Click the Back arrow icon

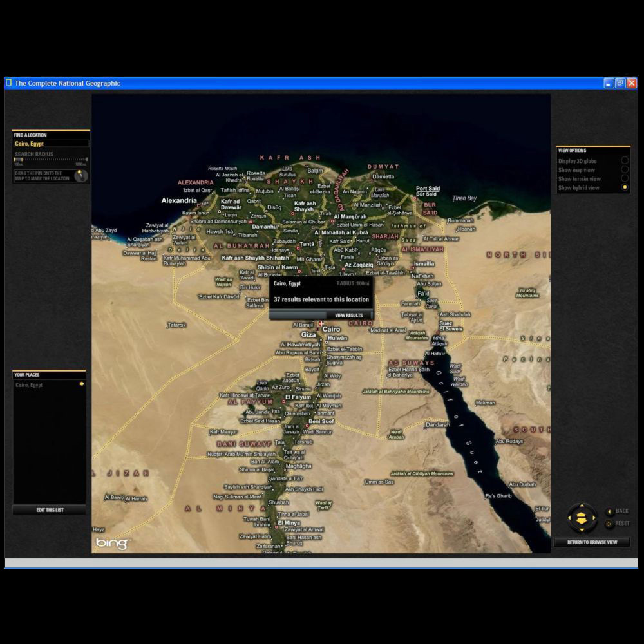[609, 511]
